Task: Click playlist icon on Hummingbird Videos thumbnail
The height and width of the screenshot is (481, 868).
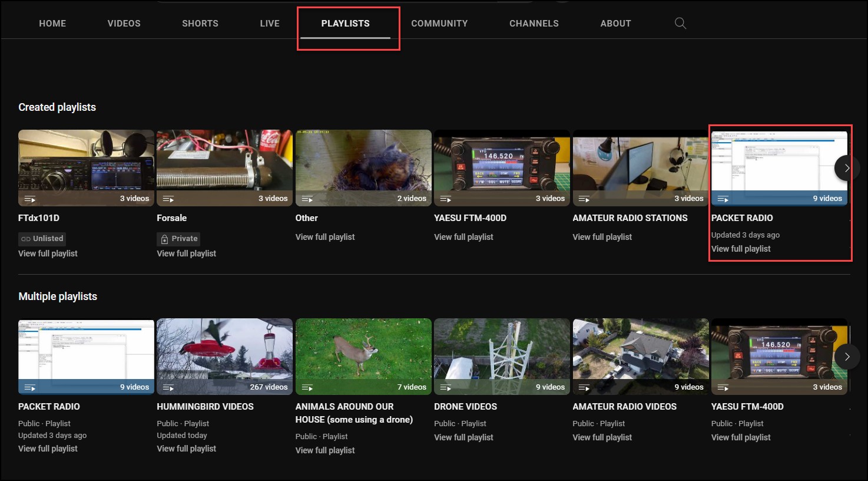Action: tap(168, 388)
